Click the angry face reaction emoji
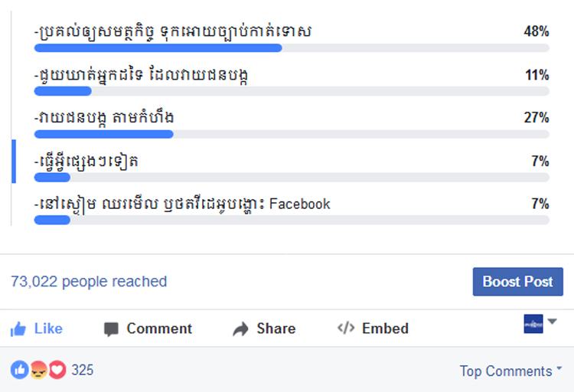This screenshot has width=574, height=392. click(38, 371)
